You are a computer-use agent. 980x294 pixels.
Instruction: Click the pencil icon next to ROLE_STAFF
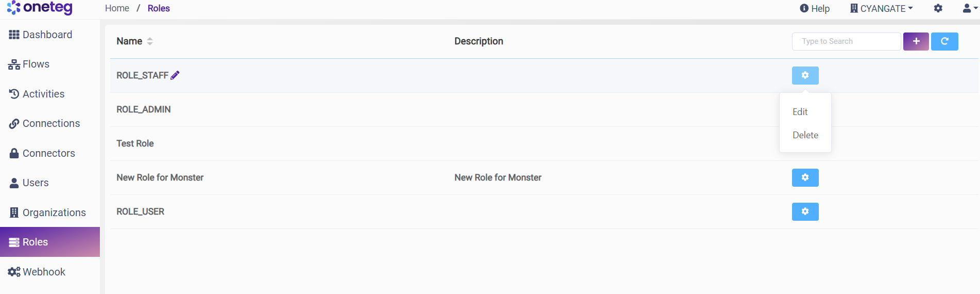click(175, 75)
